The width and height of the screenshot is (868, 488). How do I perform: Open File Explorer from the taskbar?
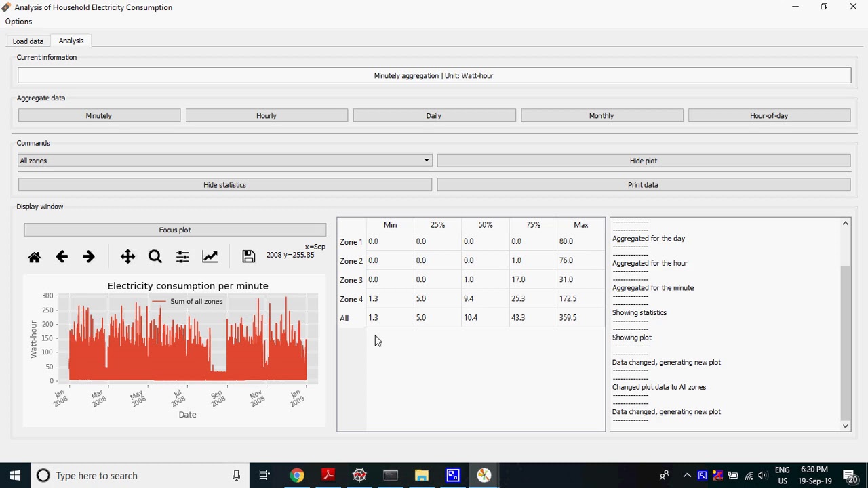click(x=422, y=475)
